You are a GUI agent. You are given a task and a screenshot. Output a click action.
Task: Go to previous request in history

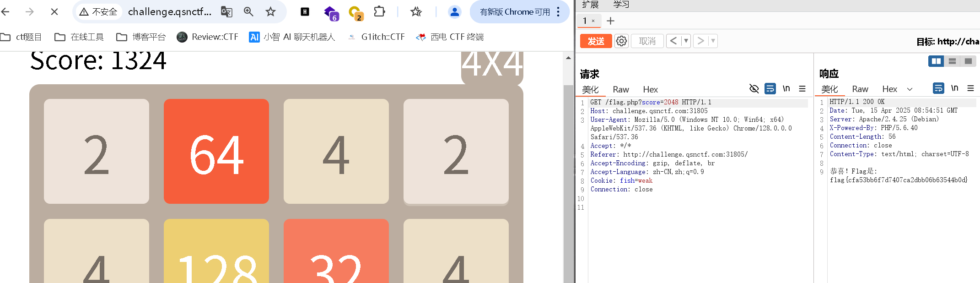[x=673, y=41]
